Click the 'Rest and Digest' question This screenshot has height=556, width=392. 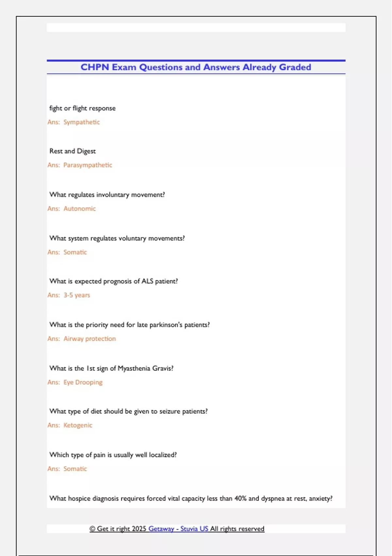[73, 151]
